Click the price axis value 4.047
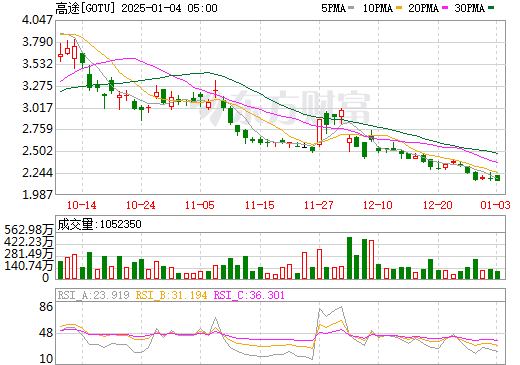520x365 pixels. tap(37, 20)
